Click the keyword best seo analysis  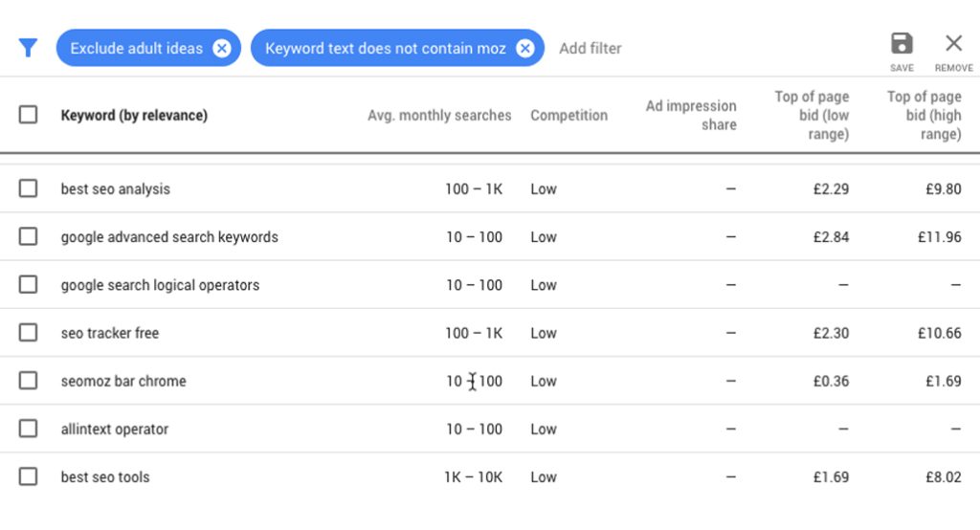[x=115, y=189]
